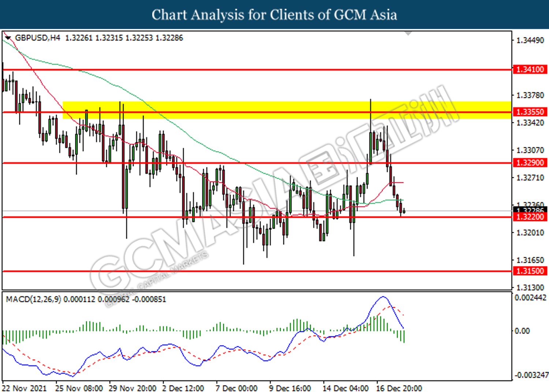Click the 1.34100 red price label
This screenshot has width=549, height=392.
click(x=530, y=70)
